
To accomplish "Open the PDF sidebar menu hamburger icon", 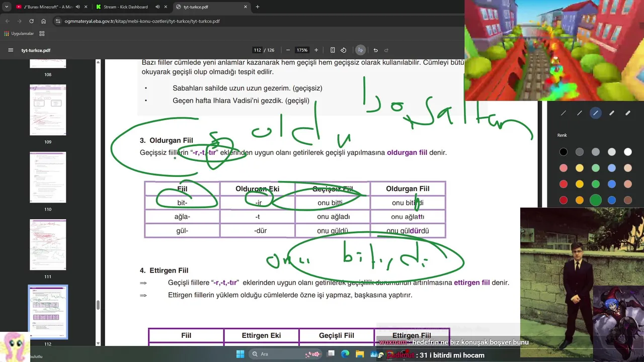I will click(11, 50).
